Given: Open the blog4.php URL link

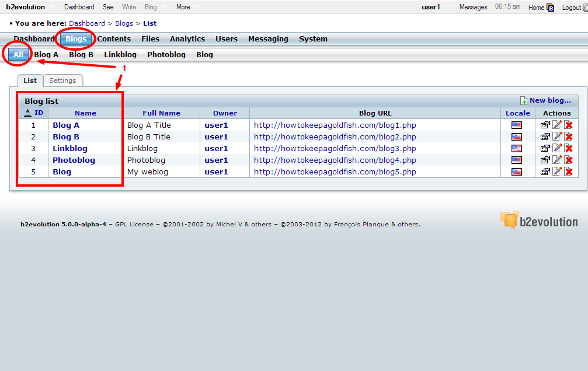Looking at the screenshot, I should (x=335, y=160).
